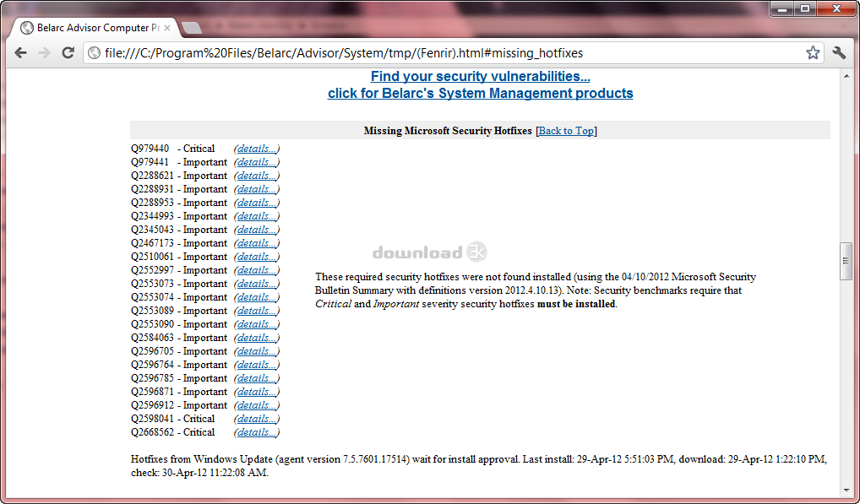
Task: Go back to previous page
Action: pyautogui.click(x=21, y=52)
